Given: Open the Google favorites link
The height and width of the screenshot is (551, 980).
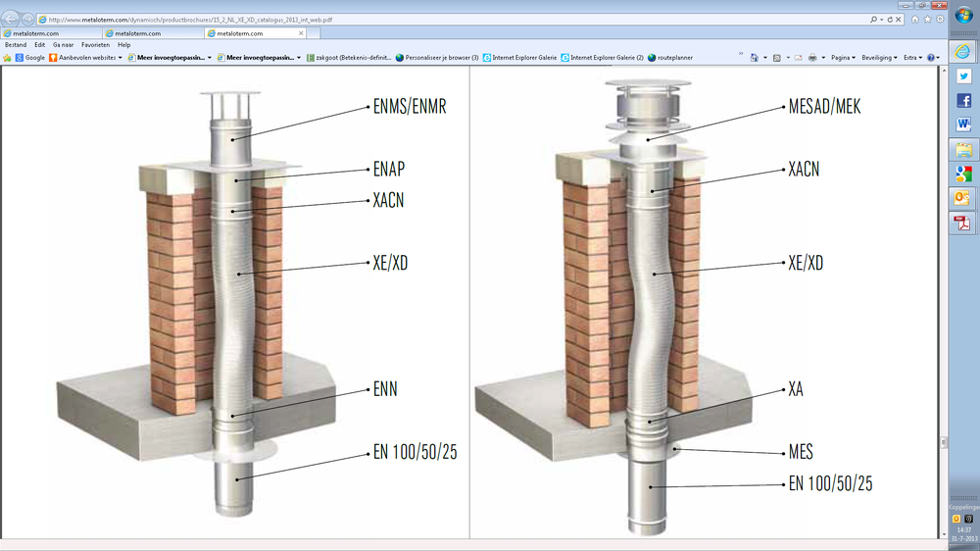Looking at the screenshot, I should point(30,58).
